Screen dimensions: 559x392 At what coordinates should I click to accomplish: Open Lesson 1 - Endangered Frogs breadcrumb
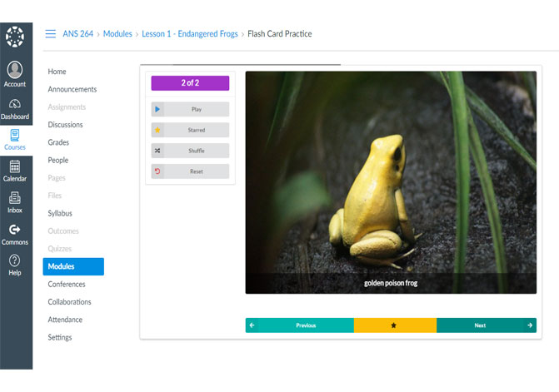coord(190,34)
